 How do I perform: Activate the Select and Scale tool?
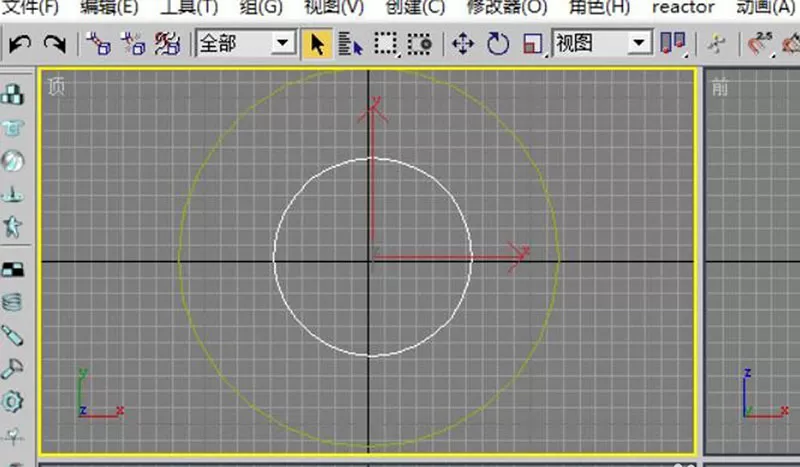click(533, 44)
